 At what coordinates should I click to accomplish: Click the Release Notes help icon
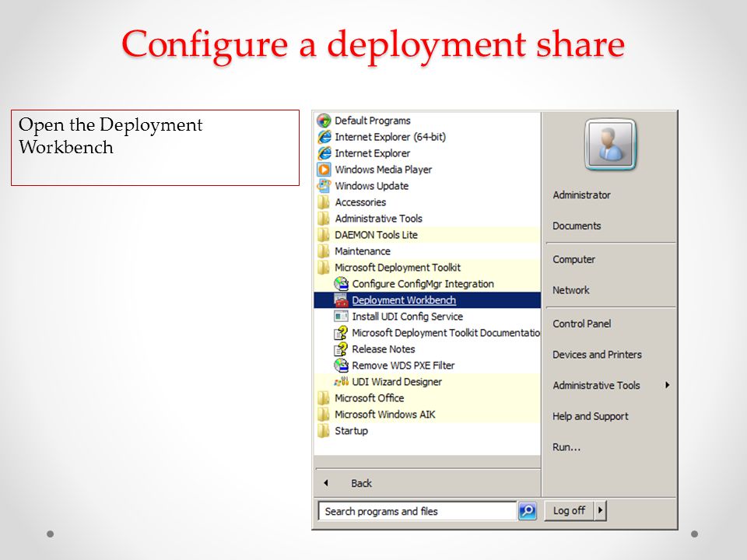pos(341,349)
